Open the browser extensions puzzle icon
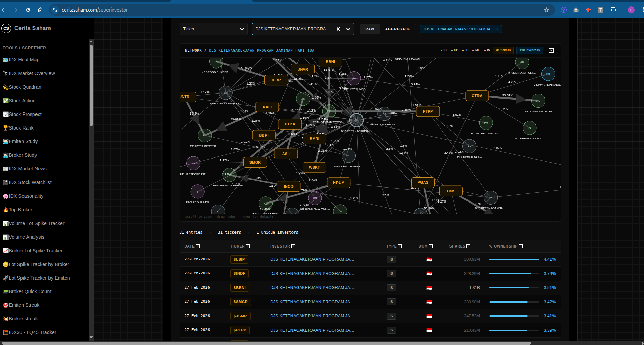This screenshot has width=644, height=345. coord(613,10)
